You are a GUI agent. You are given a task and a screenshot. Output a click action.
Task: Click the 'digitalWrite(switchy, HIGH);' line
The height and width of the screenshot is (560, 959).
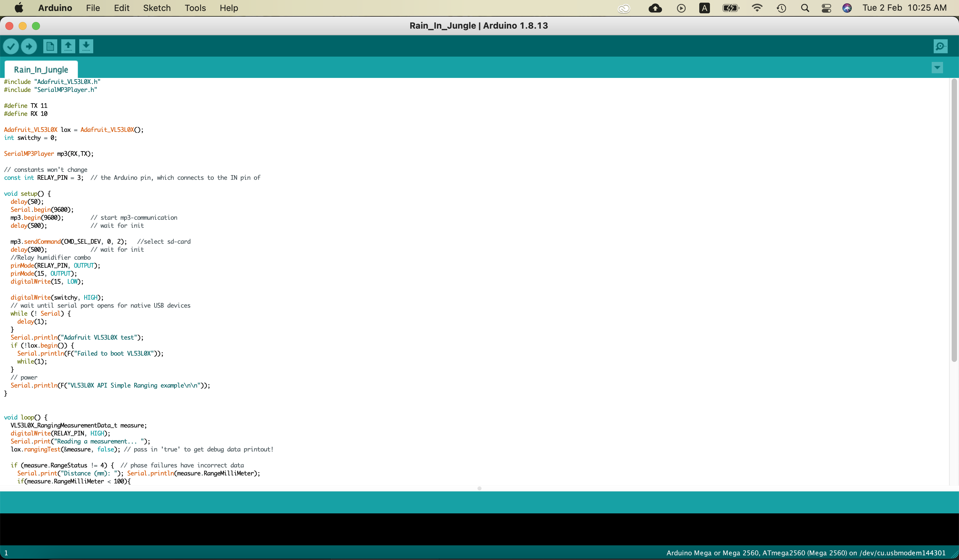(x=57, y=298)
